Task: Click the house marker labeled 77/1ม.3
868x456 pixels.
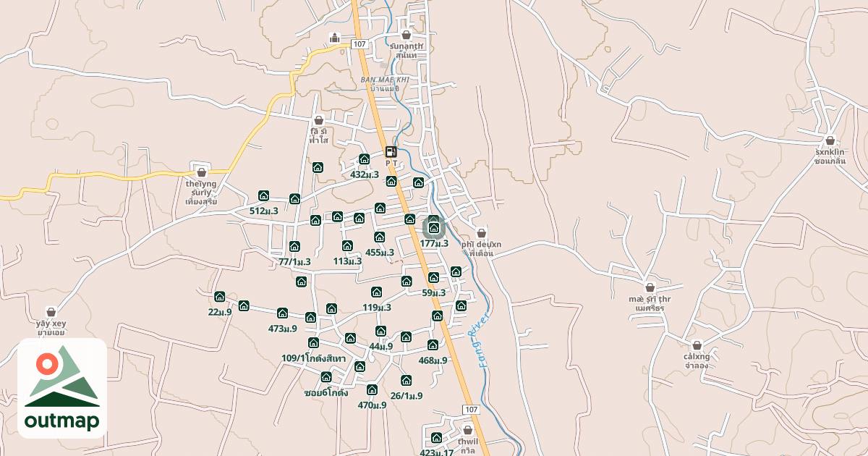Action: pos(294,247)
